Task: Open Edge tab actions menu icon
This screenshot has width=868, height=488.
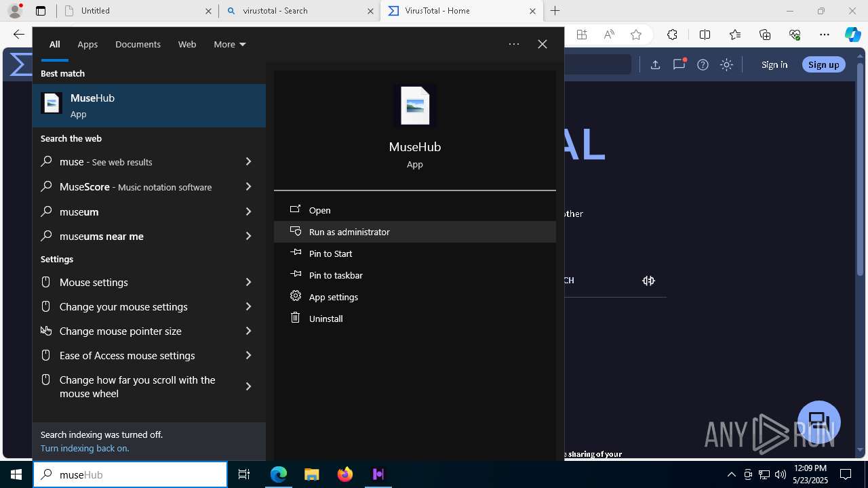Action: pos(41,11)
